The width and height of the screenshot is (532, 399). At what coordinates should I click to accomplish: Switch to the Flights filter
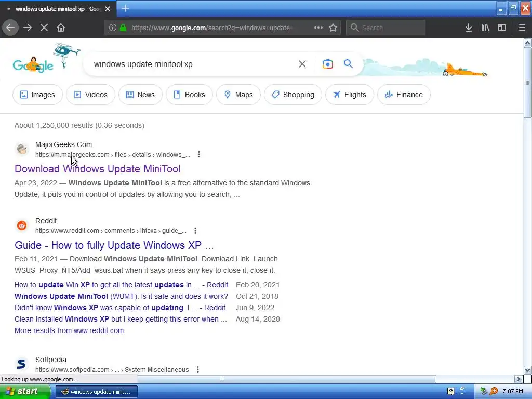click(350, 95)
